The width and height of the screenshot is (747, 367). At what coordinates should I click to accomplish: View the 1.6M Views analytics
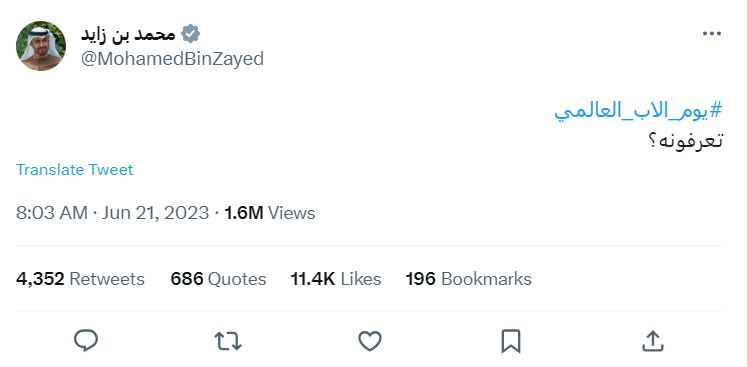(270, 213)
